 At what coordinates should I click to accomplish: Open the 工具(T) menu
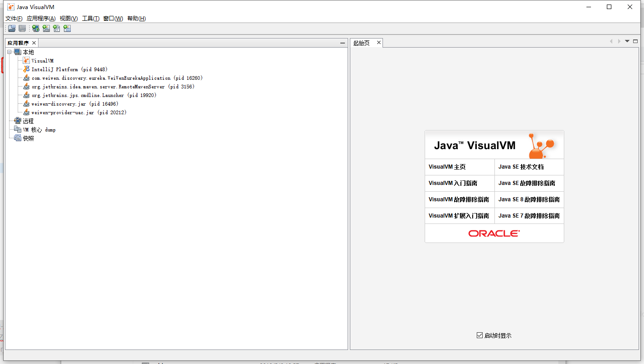pyautogui.click(x=91, y=19)
